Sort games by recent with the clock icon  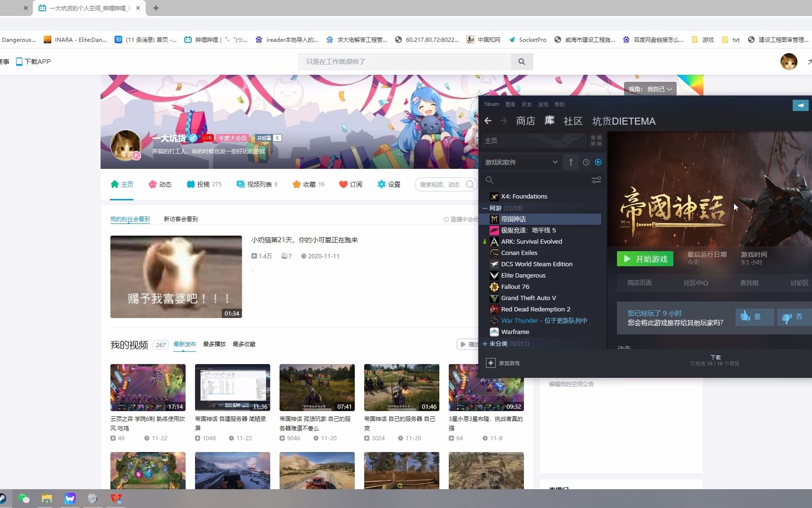(586, 162)
